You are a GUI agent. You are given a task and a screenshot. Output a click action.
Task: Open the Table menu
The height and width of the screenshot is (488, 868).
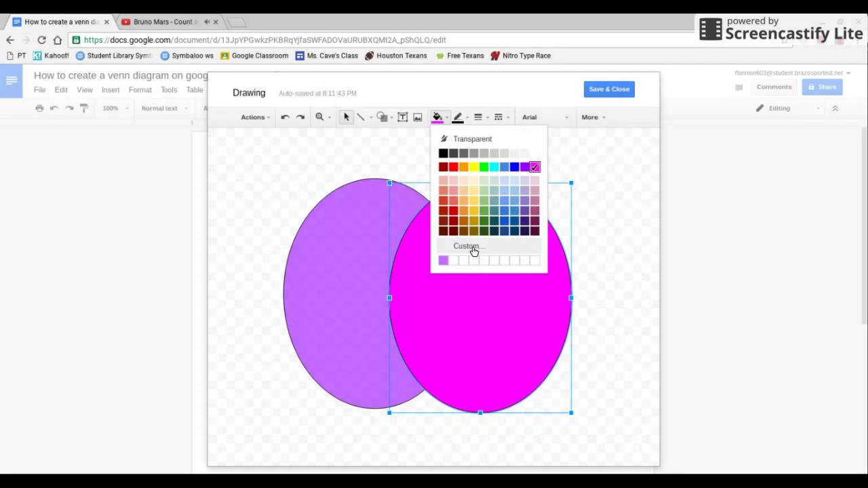click(195, 89)
